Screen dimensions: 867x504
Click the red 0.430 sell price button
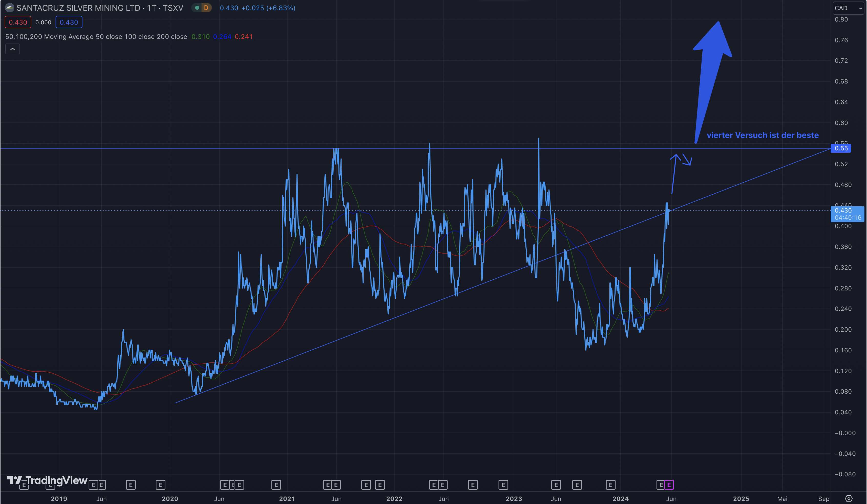coord(18,22)
